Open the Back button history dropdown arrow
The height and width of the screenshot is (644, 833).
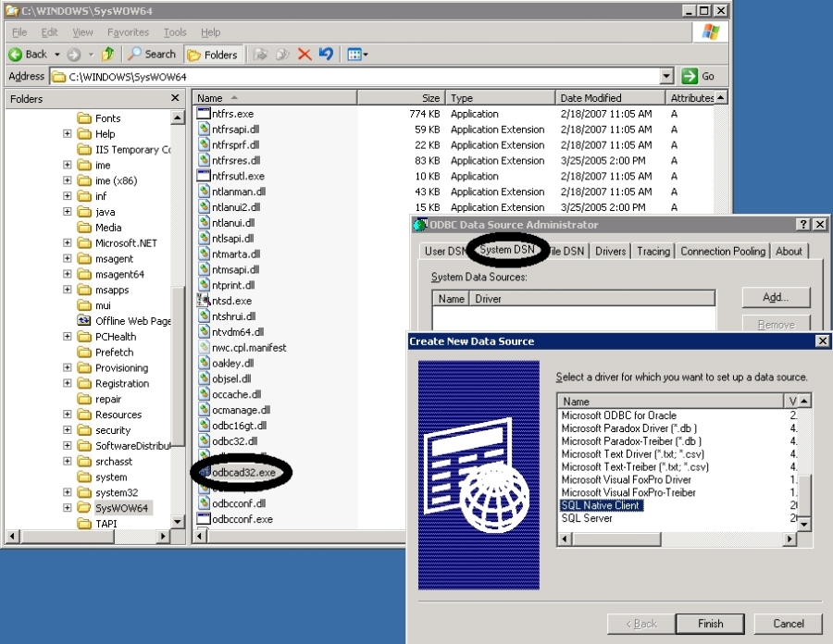[x=56, y=55]
